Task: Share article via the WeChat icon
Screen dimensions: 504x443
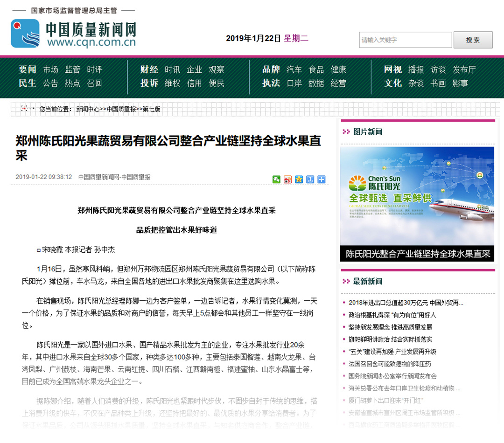Action: 276,180
